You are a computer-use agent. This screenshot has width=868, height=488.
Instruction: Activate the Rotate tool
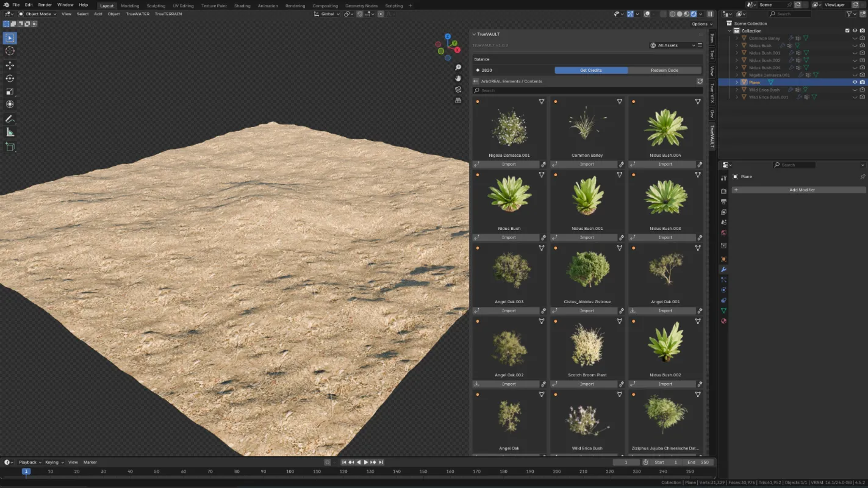pos(9,79)
